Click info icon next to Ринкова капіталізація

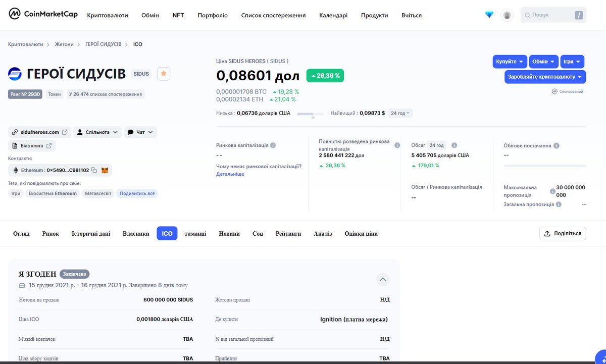273,145
